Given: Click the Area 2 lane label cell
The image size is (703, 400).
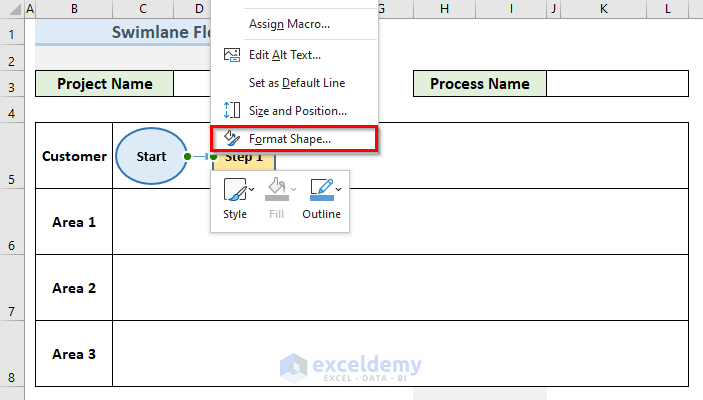Looking at the screenshot, I should (74, 288).
